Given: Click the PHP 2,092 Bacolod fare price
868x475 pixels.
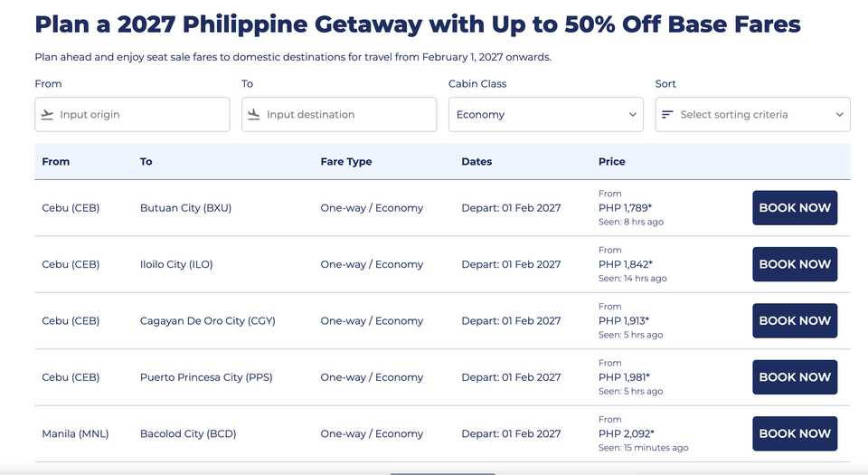Looking at the screenshot, I should click(626, 433).
